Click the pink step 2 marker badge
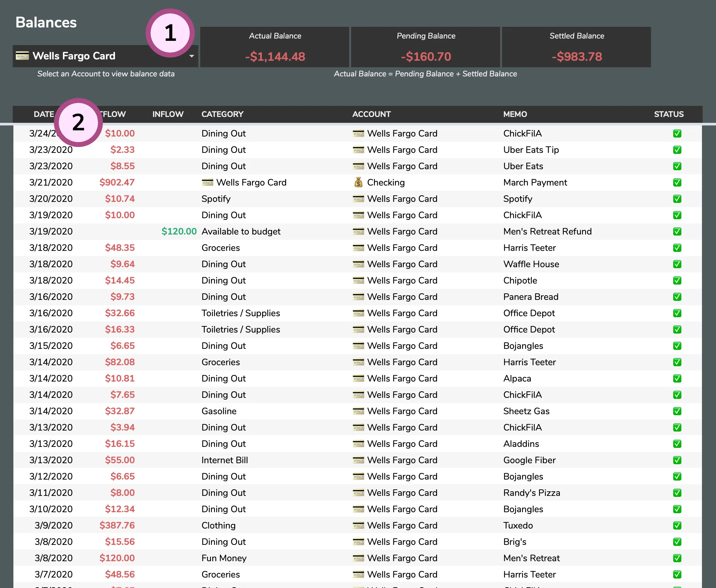Screen dimensions: 716x588 [x=79, y=122]
